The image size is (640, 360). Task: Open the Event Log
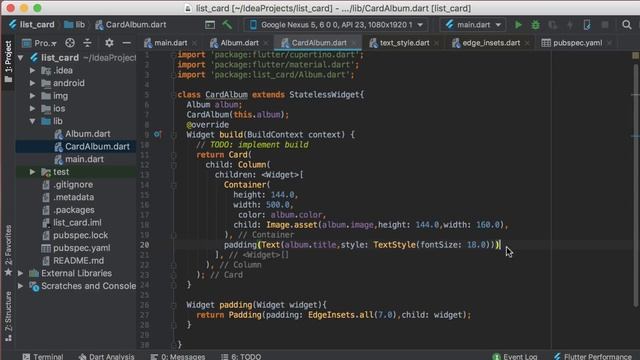(x=515, y=356)
